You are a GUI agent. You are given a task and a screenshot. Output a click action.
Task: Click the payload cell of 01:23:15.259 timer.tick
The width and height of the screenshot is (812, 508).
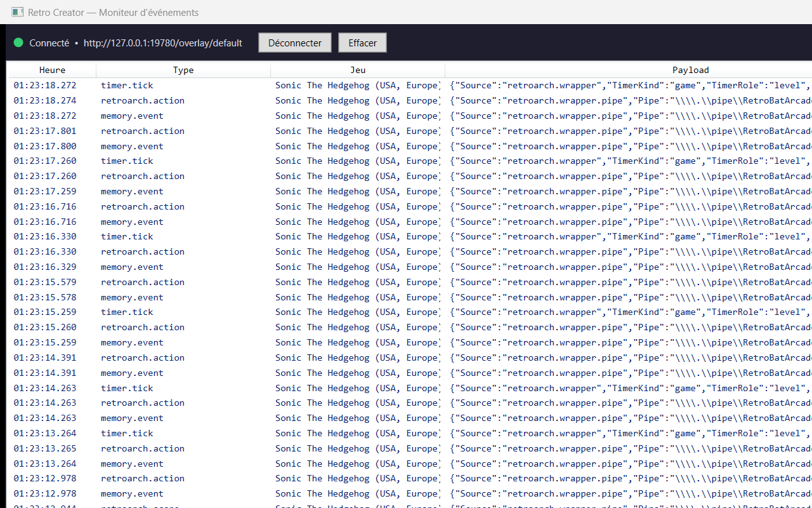pyautogui.click(x=629, y=312)
